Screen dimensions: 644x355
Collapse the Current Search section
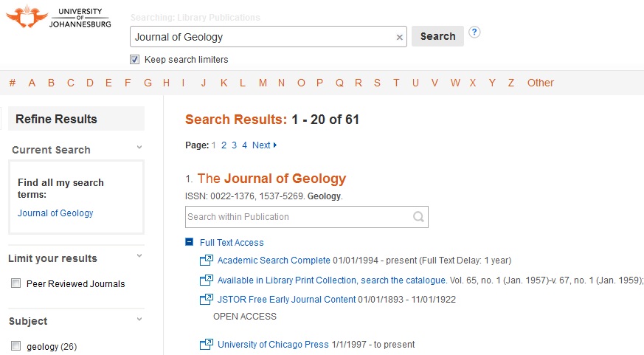pos(139,147)
